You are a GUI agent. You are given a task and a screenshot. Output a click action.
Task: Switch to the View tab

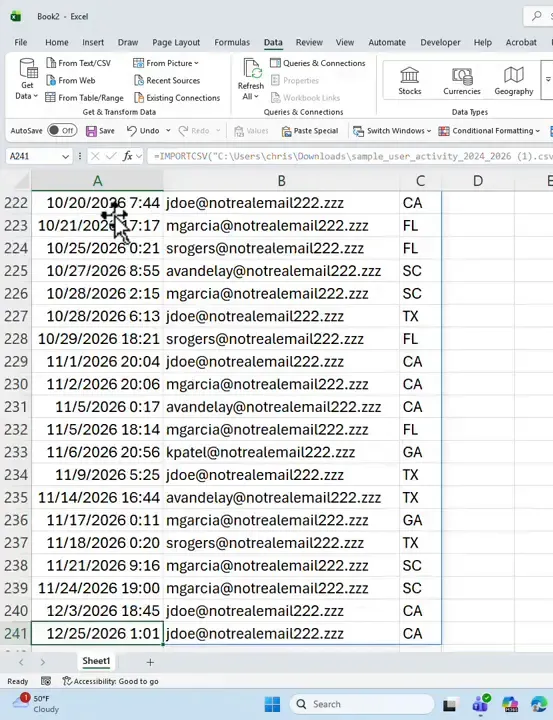344,42
